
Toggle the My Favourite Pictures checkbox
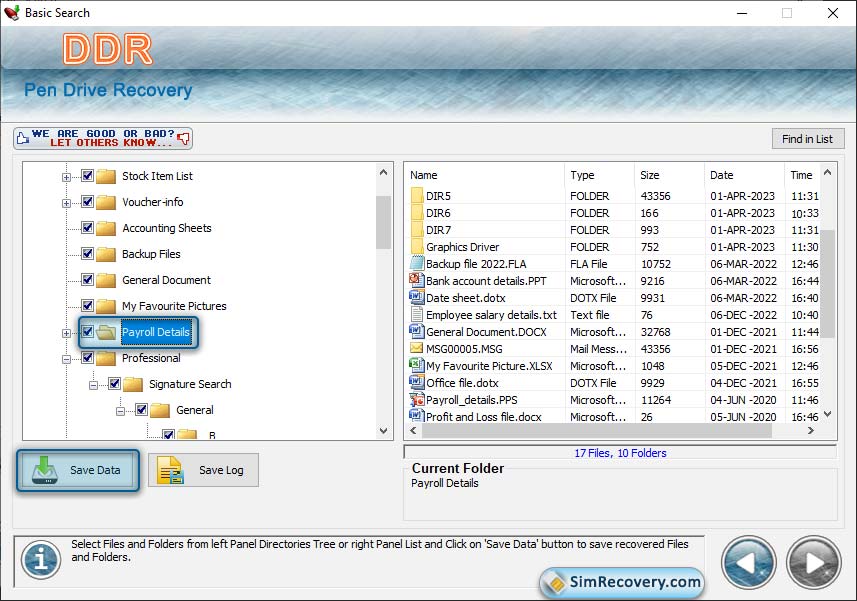click(87, 305)
